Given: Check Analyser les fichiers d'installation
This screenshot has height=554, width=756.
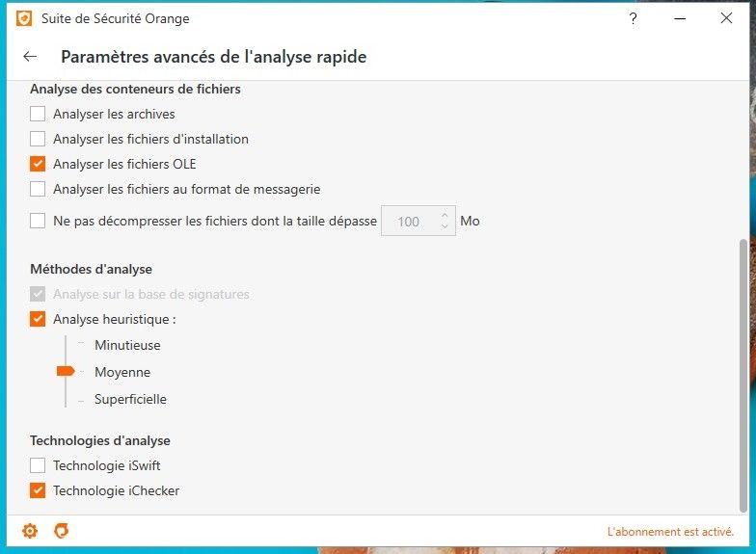Looking at the screenshot, I should [x=38, y=139].
